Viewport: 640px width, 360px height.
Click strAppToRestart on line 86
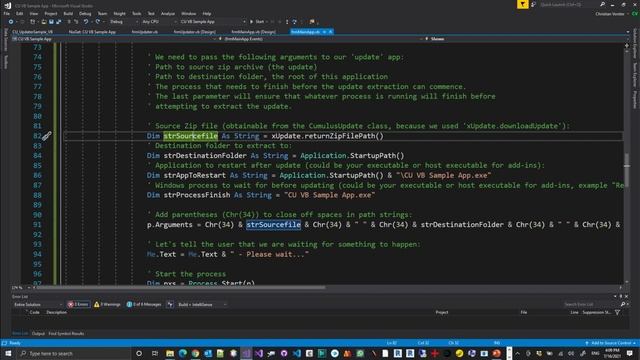click(195, 175)
